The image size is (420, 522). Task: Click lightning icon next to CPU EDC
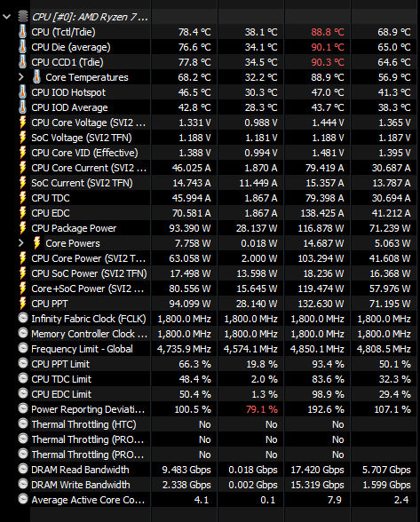click(x=23, y=213)
